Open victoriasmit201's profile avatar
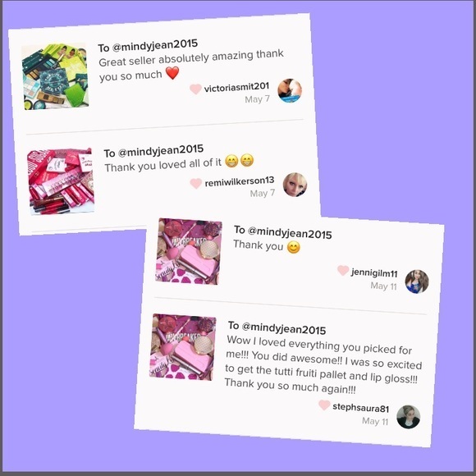Screen dimensions: 476x476 tap(290, 90)
